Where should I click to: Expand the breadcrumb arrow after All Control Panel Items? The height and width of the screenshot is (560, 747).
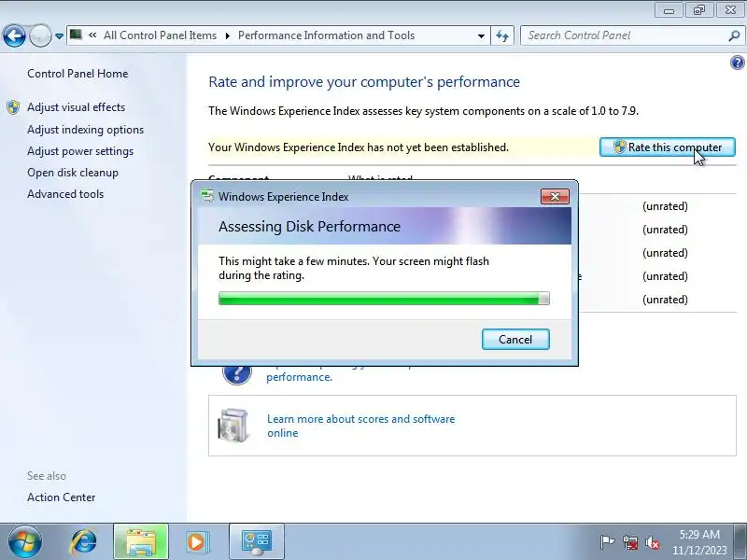228,35
